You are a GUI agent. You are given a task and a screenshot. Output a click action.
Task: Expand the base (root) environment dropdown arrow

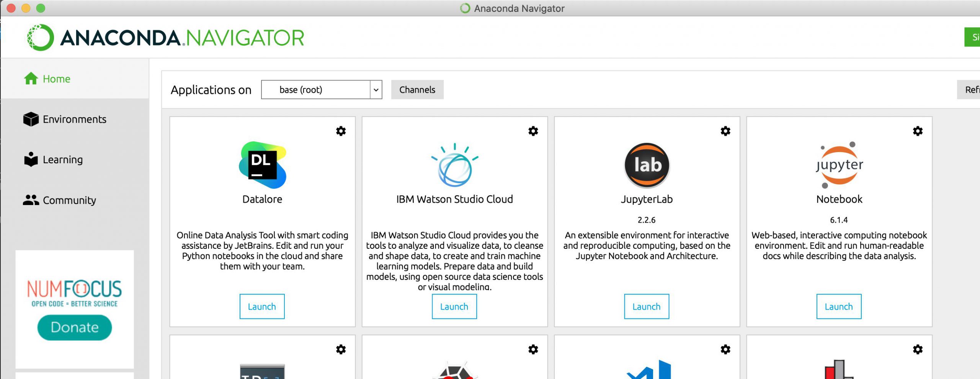point(376,90)
